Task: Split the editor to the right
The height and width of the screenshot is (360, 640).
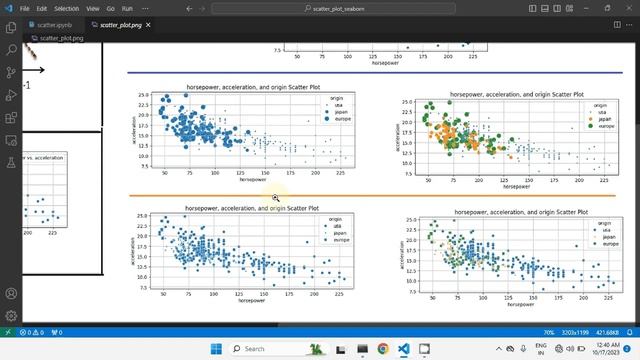Action: coord(617,25)
